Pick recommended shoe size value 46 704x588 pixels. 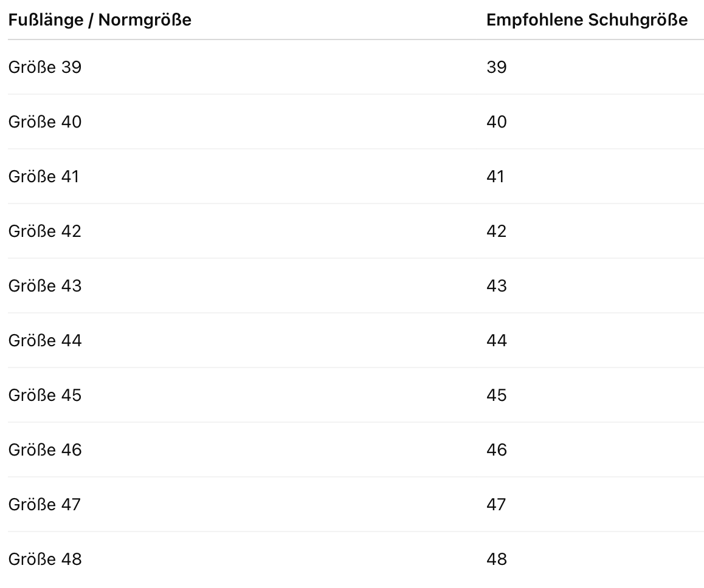click(x=496, y=450)
